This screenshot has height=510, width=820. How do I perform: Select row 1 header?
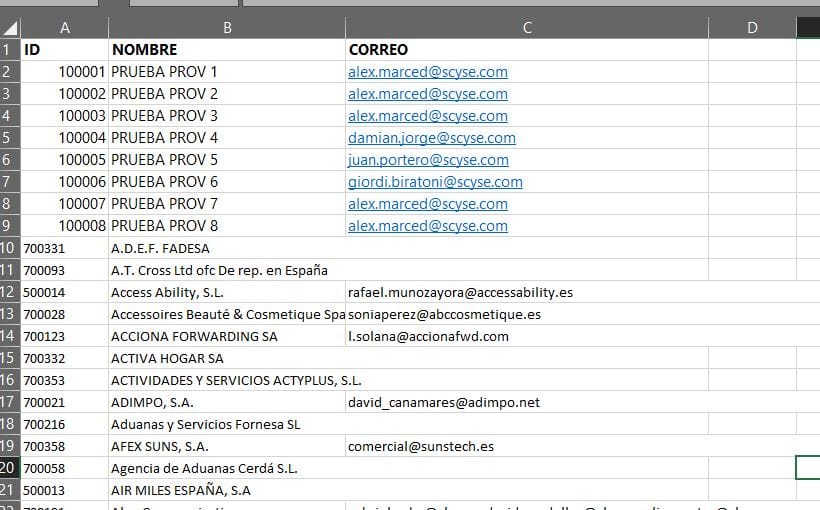coord(10,50)
